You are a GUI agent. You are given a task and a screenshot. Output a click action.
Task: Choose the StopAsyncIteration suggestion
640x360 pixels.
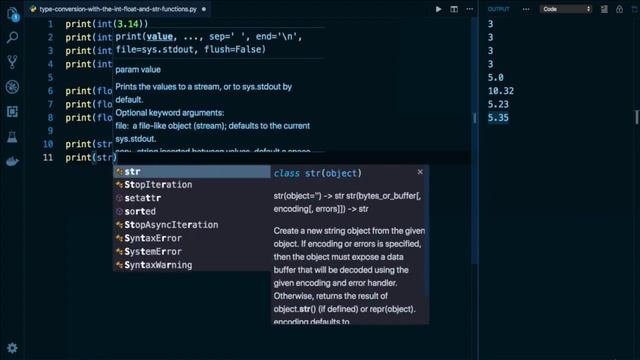pyautogui.click(x=191, y=225)
